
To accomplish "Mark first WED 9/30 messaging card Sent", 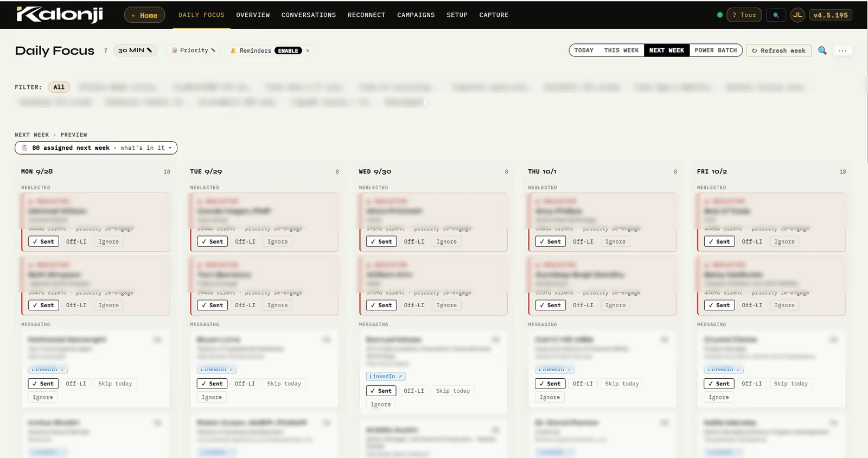I will tap(381, 391).
